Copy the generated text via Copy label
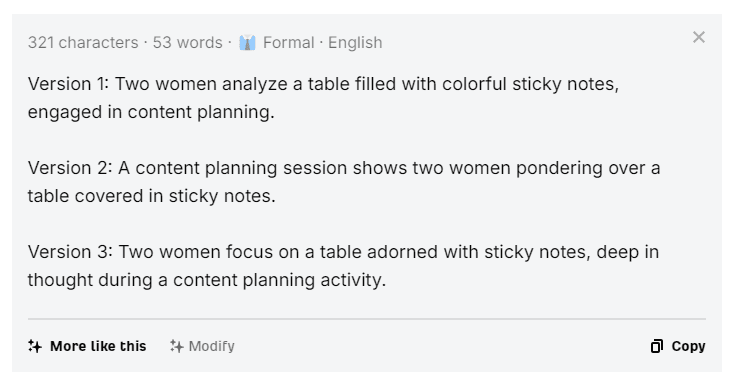This screenshot has width=736, height=377. point(688,346)
